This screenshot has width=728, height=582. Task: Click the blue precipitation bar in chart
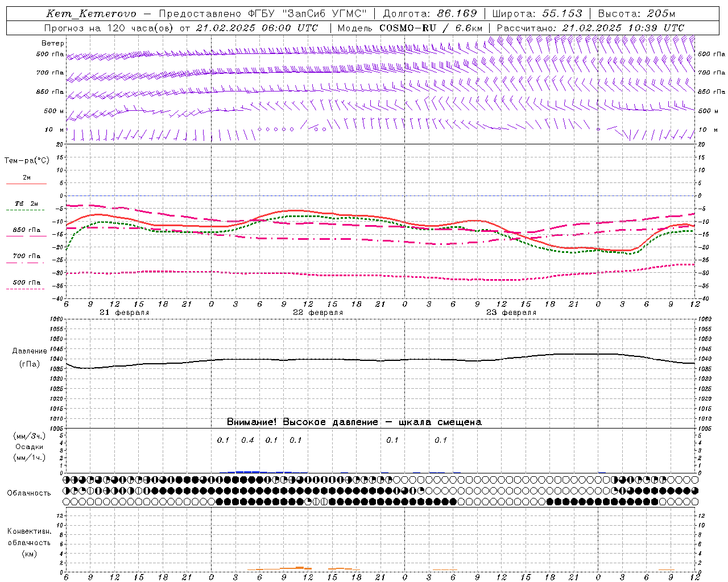[247, 472]
